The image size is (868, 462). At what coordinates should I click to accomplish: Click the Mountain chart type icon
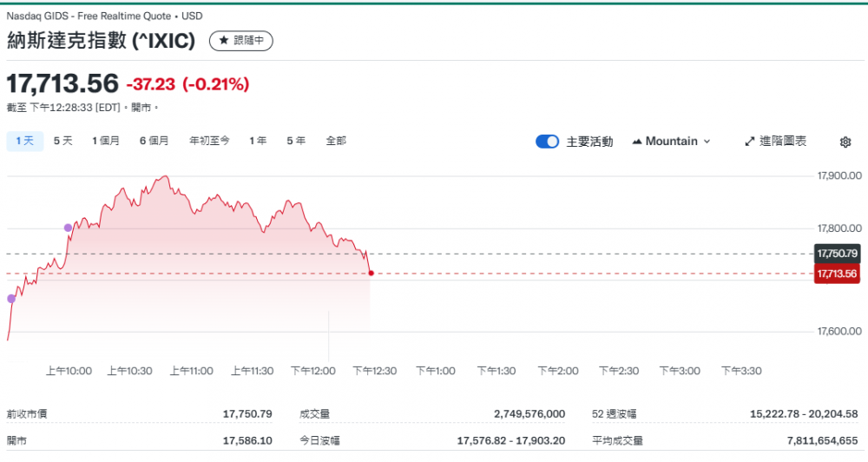(637, 142)
